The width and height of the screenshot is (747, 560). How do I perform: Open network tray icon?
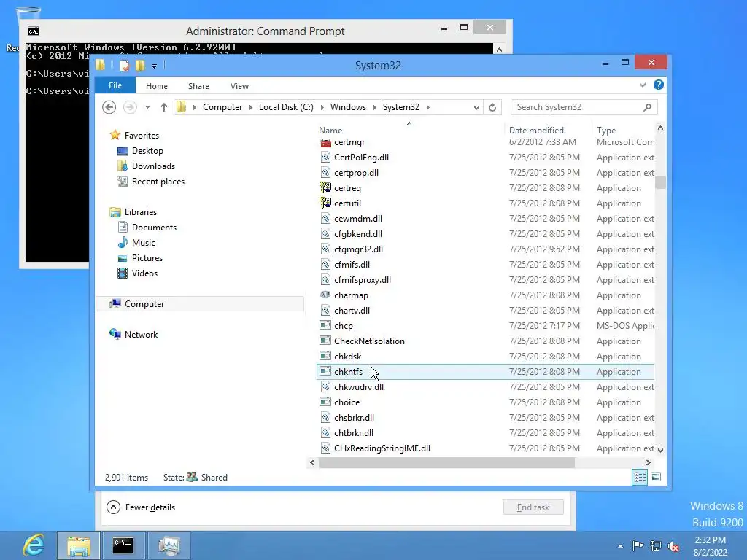[x=656, y=545]
